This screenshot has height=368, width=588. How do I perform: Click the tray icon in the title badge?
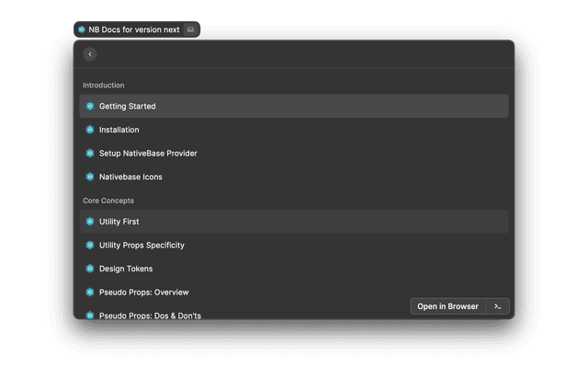(190, 29)
